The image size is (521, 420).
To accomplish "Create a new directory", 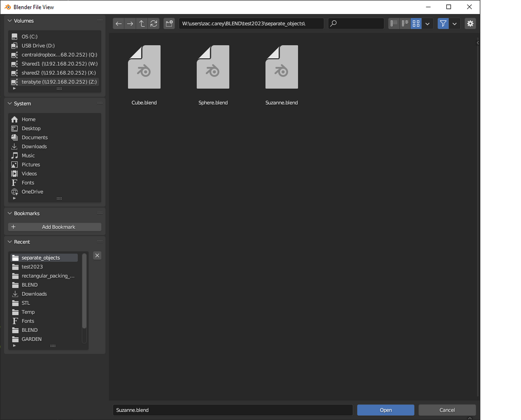I will click(x=169, y=23).
